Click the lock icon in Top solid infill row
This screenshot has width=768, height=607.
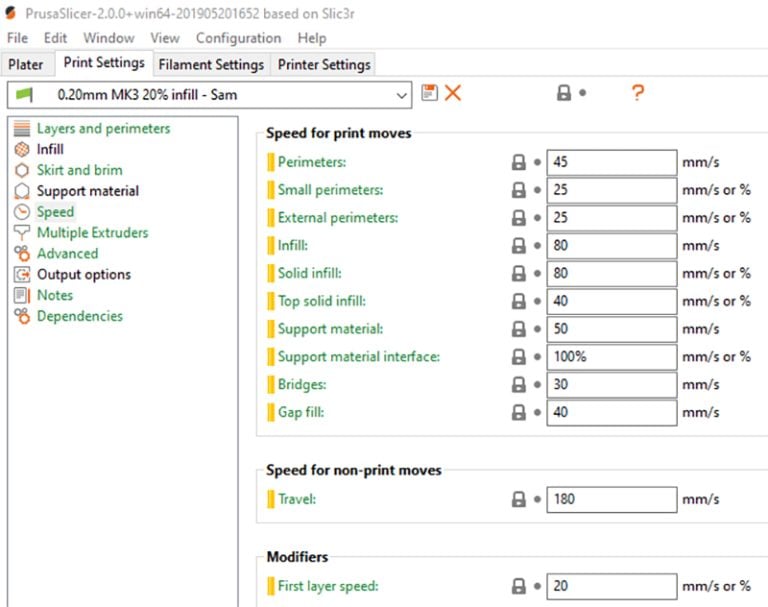[519, 301]
